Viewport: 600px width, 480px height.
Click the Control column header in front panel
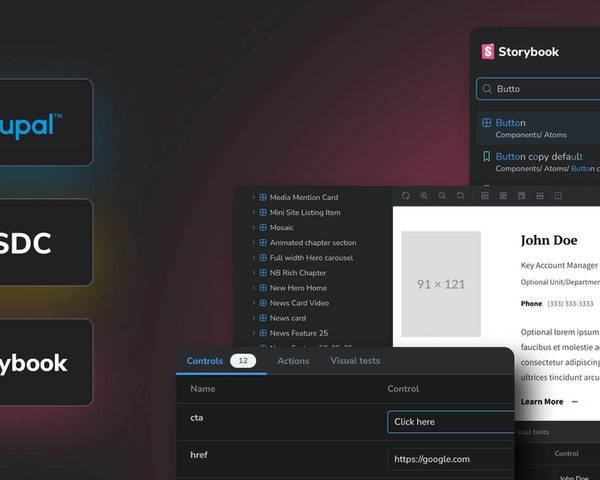point(403,389)
